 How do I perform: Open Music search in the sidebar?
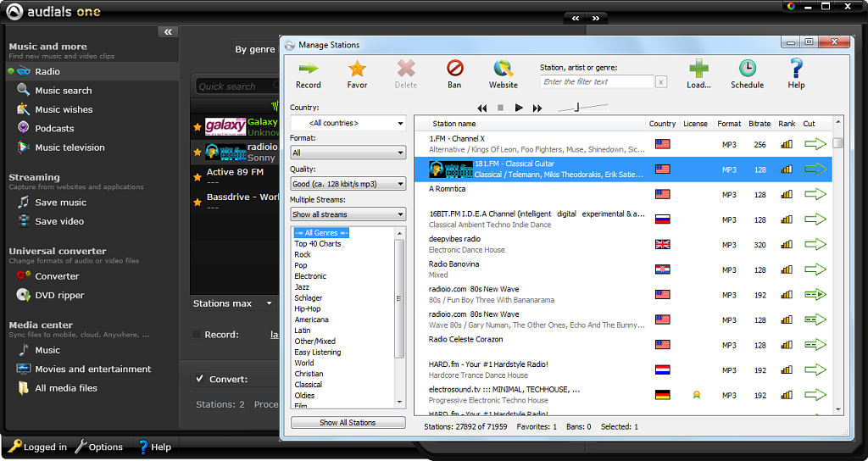point(63,90)
